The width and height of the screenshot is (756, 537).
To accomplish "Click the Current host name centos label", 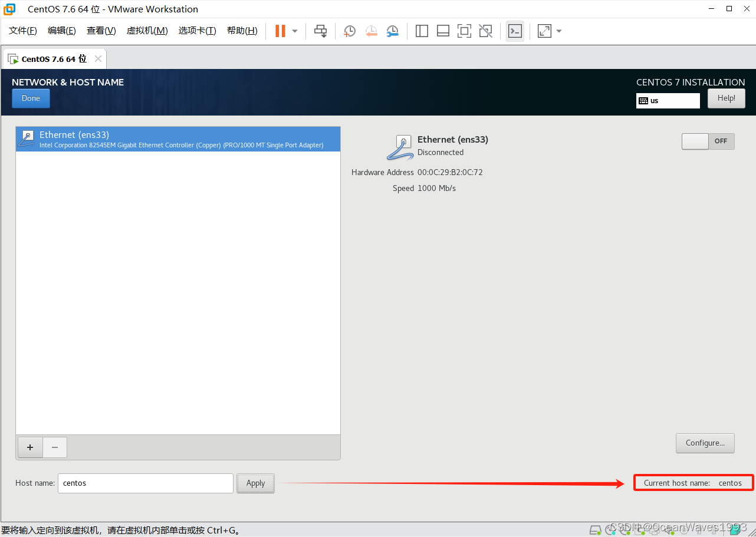I will 693,483.
